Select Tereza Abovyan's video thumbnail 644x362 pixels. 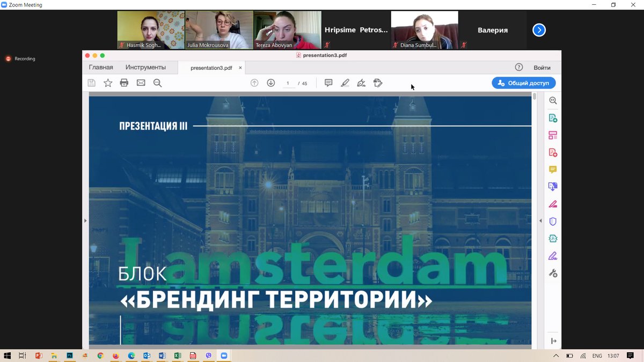tap(287, 30)
